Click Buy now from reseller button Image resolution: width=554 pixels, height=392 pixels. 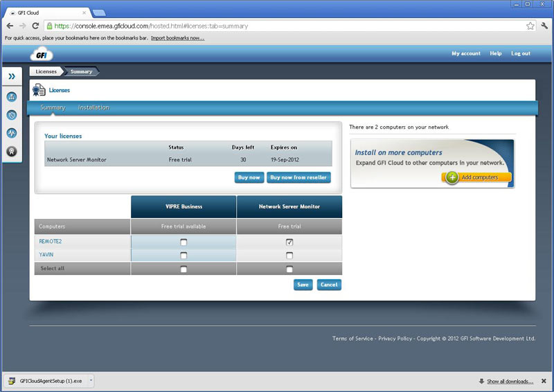298,177
